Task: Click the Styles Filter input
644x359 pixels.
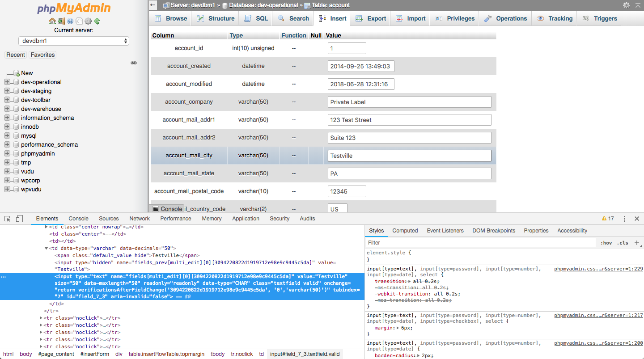Action: coord(481,243)
